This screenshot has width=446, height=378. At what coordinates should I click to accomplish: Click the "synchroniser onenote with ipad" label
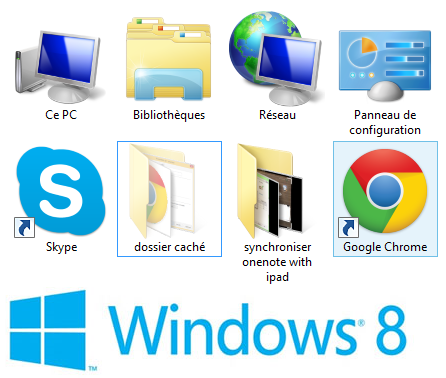(277, 262)
